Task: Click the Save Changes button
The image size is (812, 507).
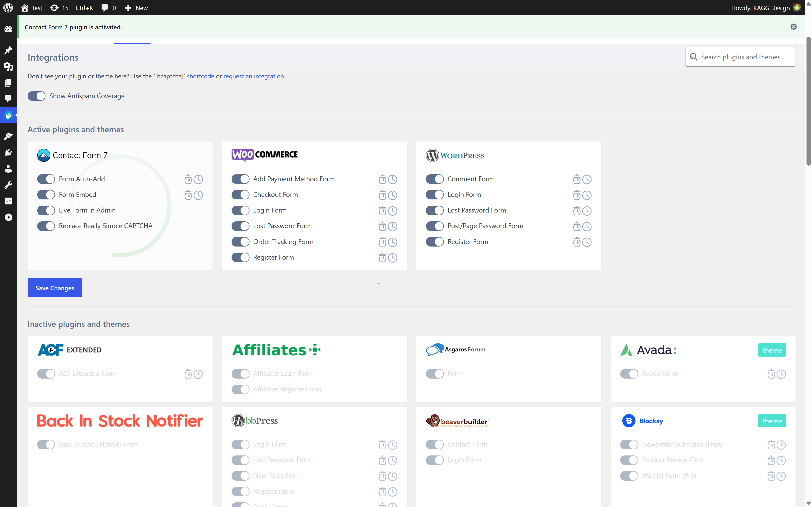Action: 55,287
